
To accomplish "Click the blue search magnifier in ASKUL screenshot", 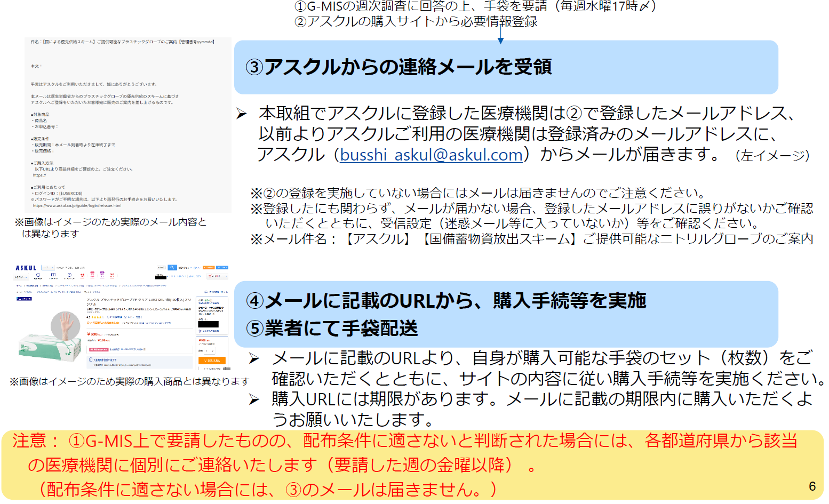I will tap(172, 268).
